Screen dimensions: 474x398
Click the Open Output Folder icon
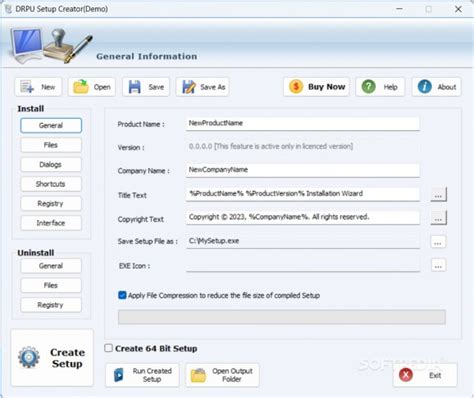[x=198, y=375]
